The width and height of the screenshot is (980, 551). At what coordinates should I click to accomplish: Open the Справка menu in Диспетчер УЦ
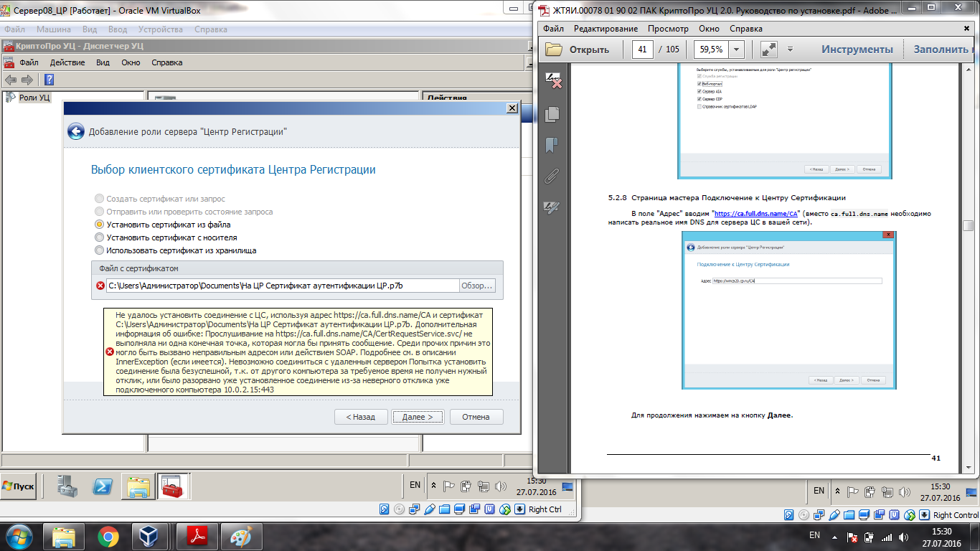point(166,62)
